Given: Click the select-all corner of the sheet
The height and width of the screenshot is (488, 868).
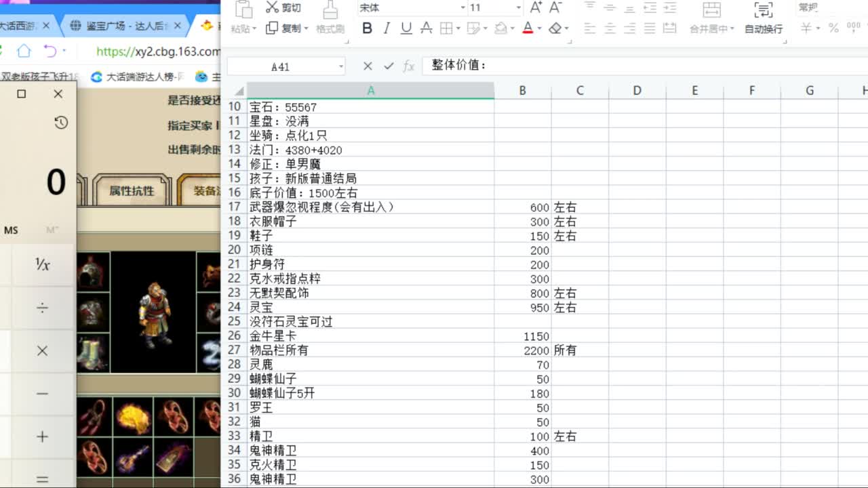Looking at the screenshot, I should coord(237,90).
